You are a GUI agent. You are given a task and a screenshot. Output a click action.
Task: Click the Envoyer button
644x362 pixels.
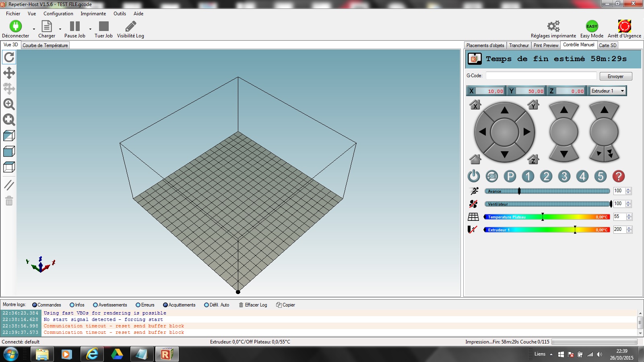(615, 76)
